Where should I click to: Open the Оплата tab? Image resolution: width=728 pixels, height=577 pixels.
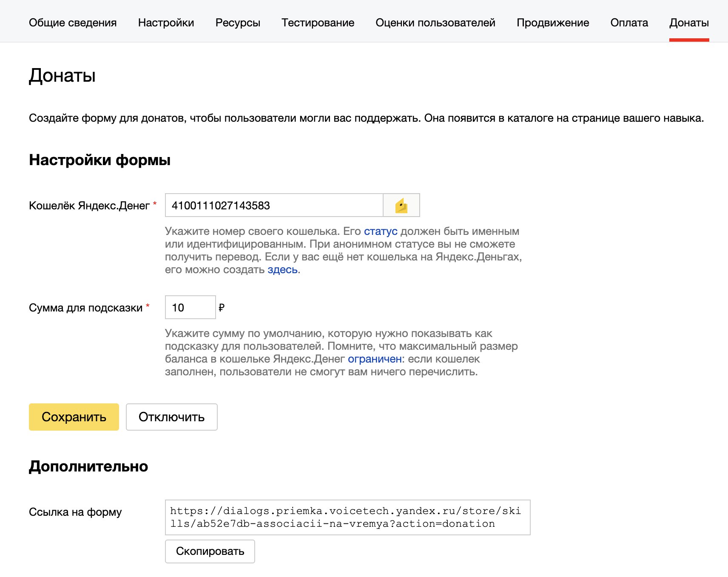629,23
